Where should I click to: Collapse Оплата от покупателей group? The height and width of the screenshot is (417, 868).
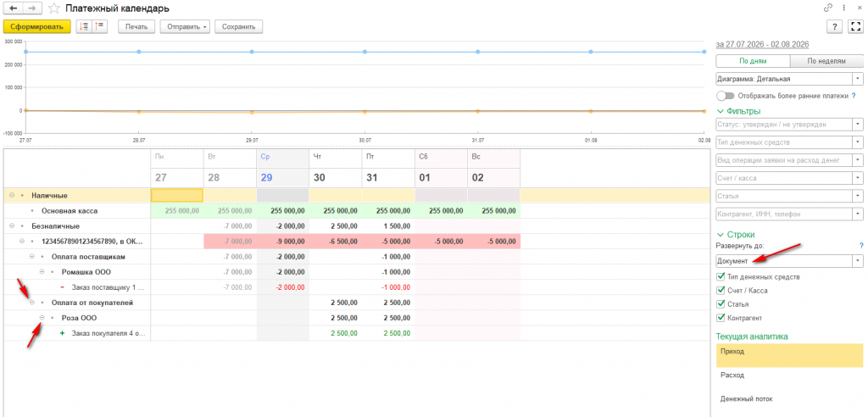pos(31,303)
